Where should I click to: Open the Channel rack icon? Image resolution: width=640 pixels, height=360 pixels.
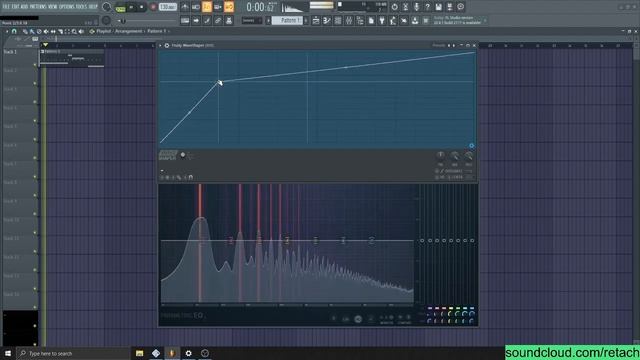(x=338, y=20)
